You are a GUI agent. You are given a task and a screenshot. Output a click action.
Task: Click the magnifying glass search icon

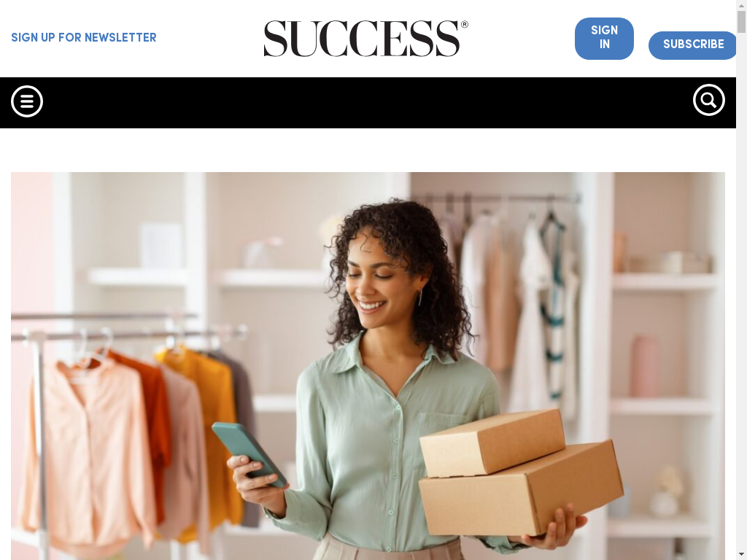709,100
